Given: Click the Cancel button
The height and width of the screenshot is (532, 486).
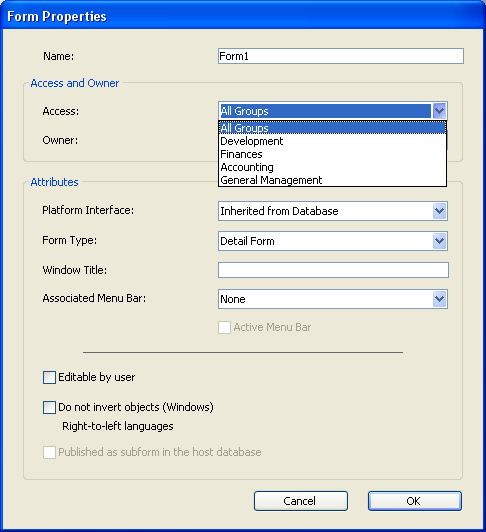Looking at the screenshot, I should (x=301, y=501).
